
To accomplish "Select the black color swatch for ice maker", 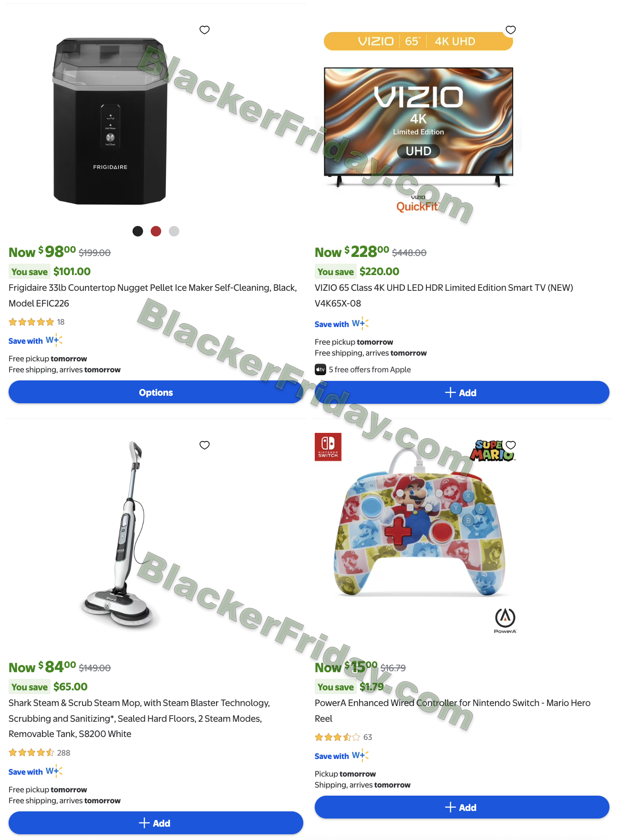I will (138, 231).
